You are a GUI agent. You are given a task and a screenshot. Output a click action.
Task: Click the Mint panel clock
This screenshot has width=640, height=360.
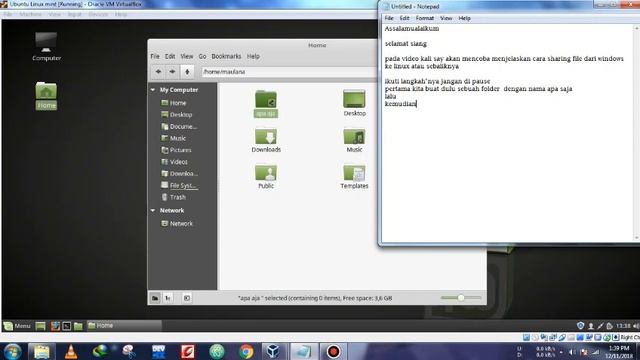coord(623,326)
